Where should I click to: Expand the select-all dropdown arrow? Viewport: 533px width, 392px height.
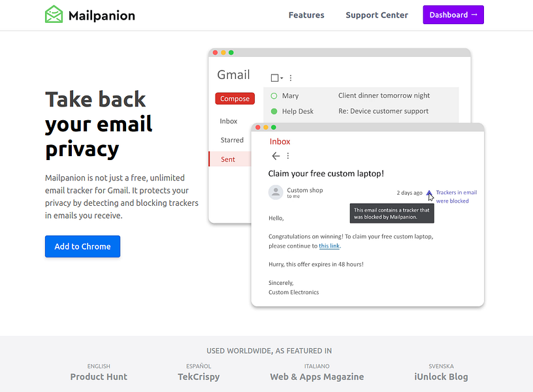coord(282,78)
